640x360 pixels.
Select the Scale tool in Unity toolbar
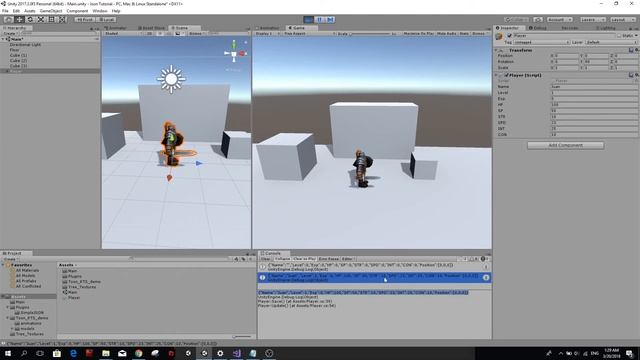pyautogui.click(x=41, y=19)
